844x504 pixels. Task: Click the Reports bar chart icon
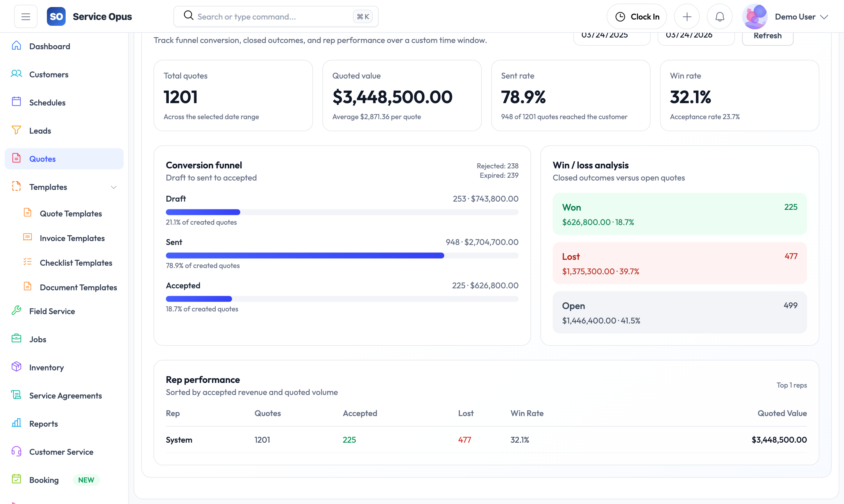(x=16, y=423)
